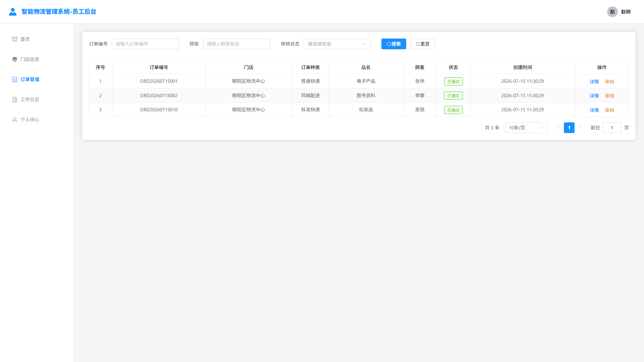Viewport: 644px width, 362px height.
Task: Open the 首页 home icon in sidebar
Action: tap(15, 39)
